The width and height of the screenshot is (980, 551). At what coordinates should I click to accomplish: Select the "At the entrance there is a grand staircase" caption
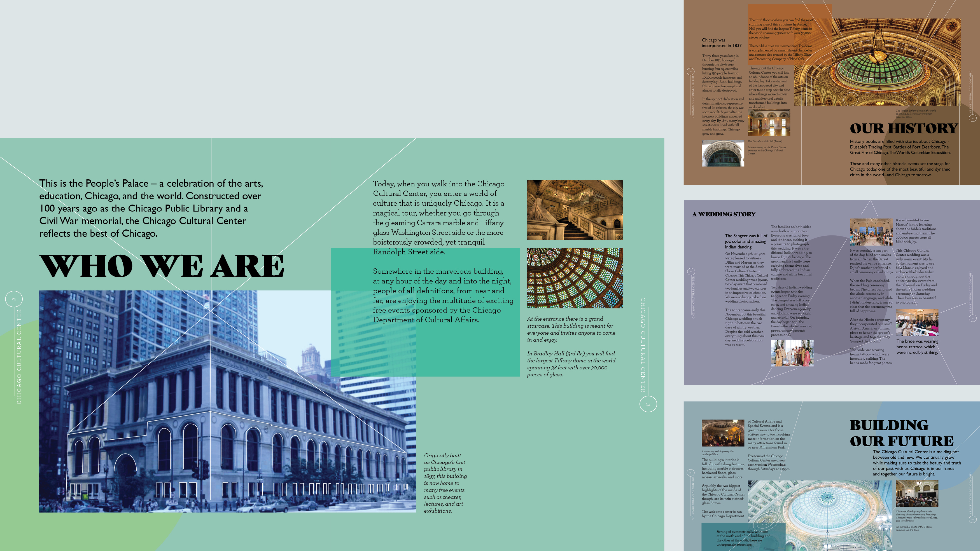[571, 329]
